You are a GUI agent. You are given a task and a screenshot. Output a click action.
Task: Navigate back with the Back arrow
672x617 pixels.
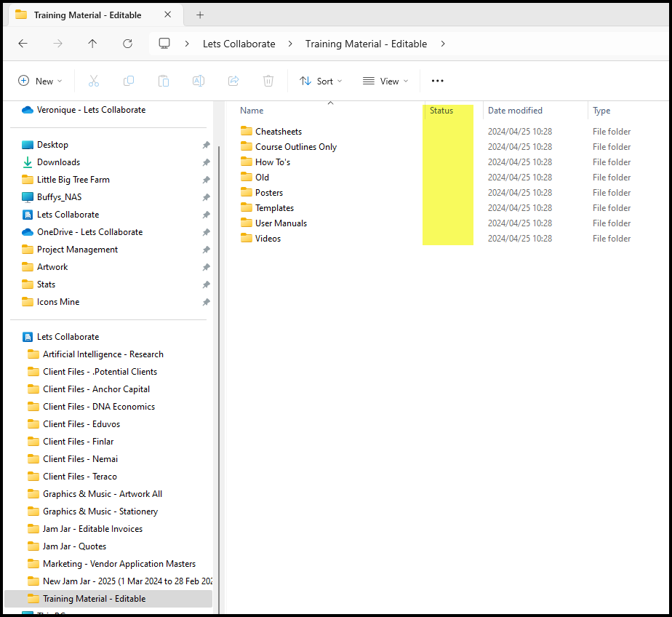[23, 44]
